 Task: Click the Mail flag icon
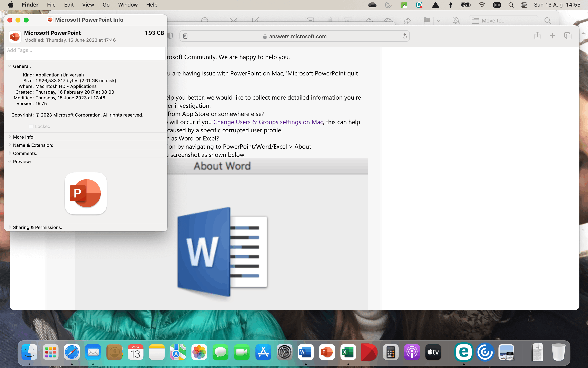pyautogui.click(x=427, y=21)
